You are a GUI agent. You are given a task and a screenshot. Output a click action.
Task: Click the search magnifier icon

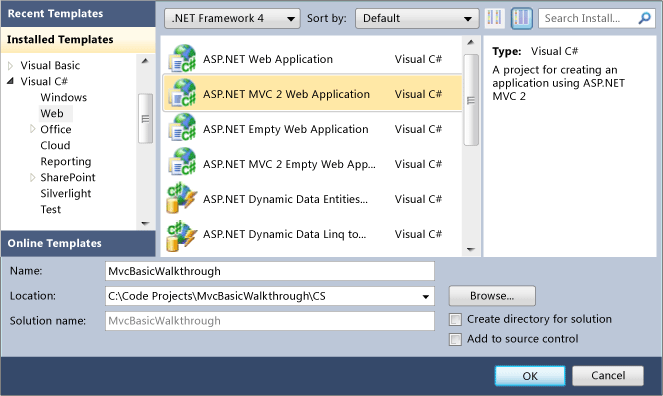click(x=644, y=18)
